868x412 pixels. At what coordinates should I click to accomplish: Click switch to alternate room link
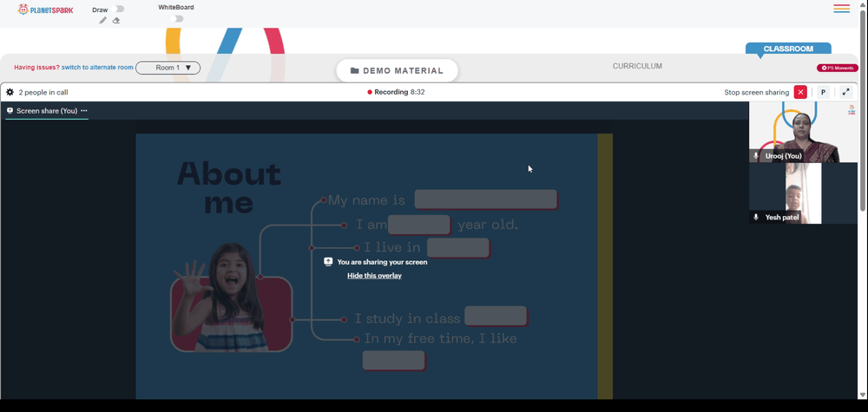coord(97,68)
